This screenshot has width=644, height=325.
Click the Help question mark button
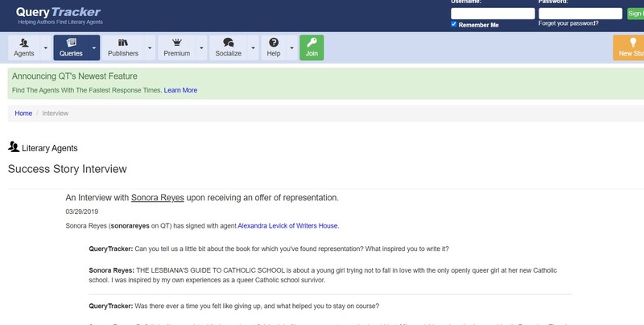pyautogui.click(x=274, y=47)
